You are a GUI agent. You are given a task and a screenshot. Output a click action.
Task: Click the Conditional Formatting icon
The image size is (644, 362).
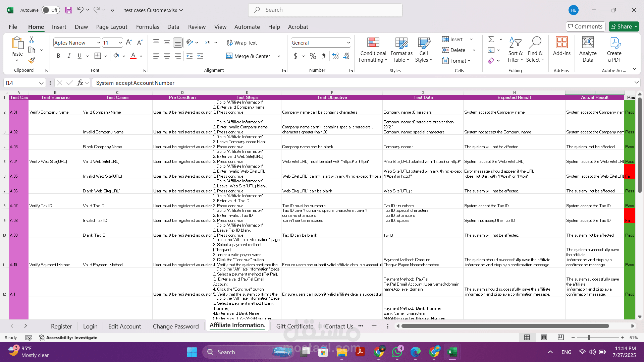click(x=373, y=43)
